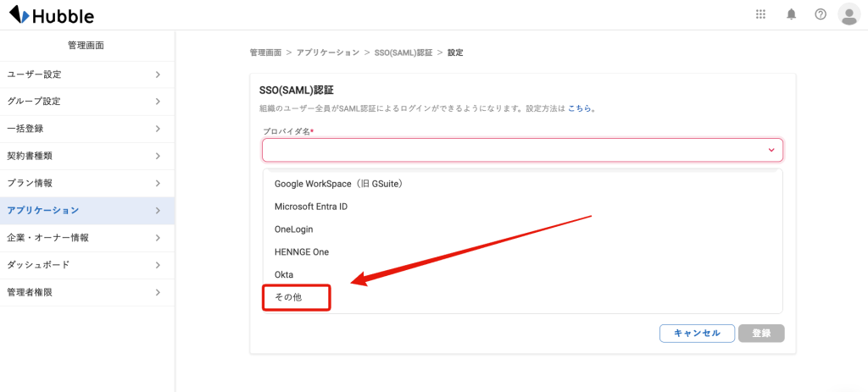Go to 管理画面 breadcrumb

point(264,53)
